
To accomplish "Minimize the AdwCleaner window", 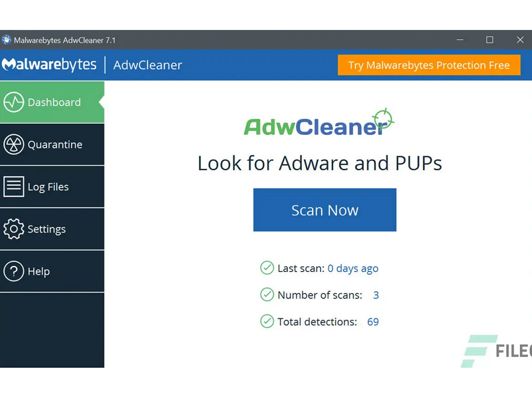I will (x=460, y=40).
